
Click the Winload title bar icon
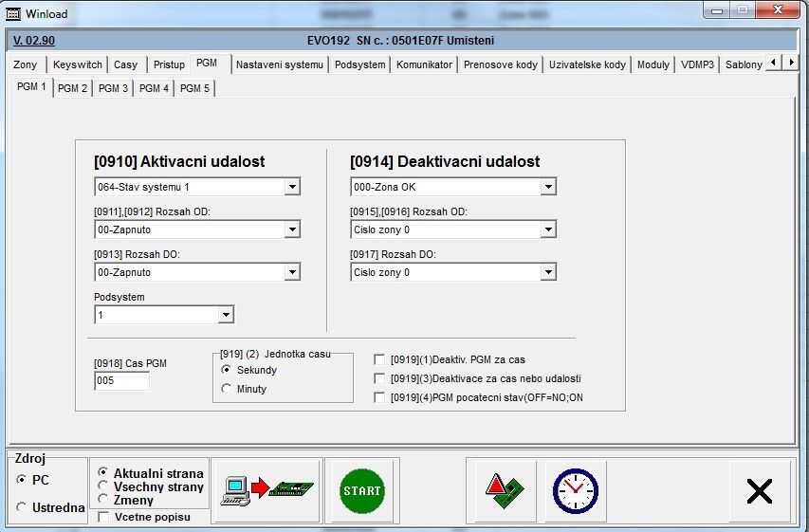[13, 14]
